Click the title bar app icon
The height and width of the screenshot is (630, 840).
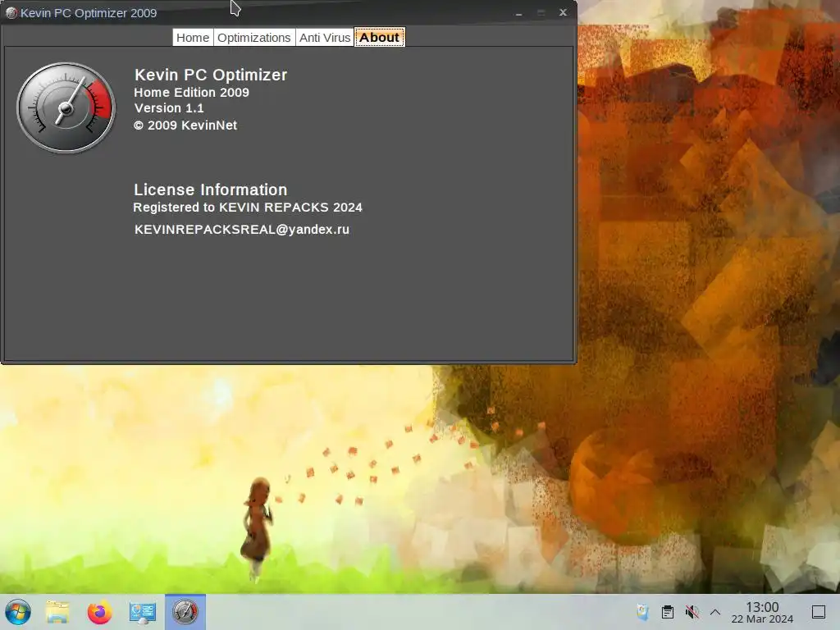pos(11,13)
